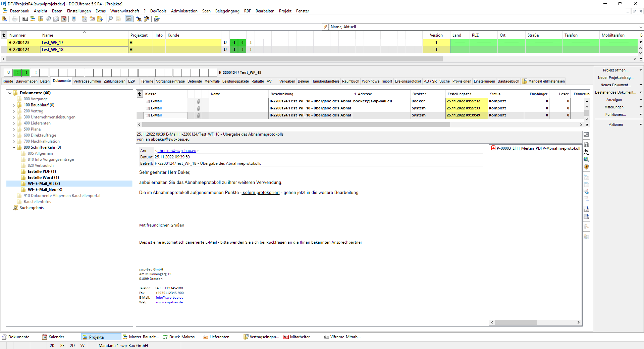Screen dimensions: 644x349
Task: Click the printer icon in the toolbar
Action: [x=15, y=19]
